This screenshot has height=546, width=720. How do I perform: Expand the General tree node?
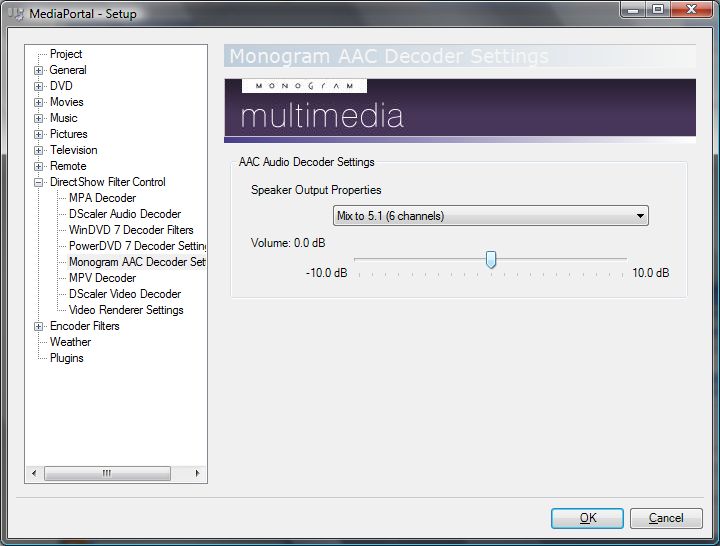pos(39,70)
